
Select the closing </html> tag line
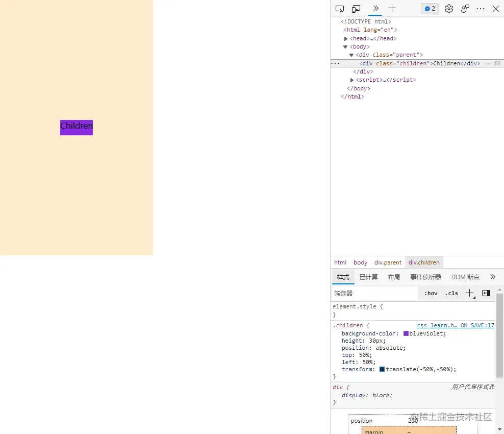(x=352, y=97)
